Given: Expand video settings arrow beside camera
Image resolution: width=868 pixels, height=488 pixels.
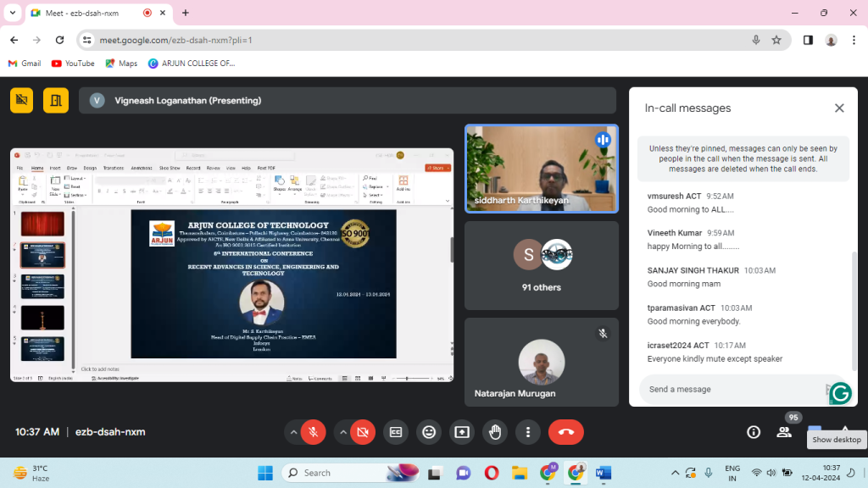Looking at the screenshot, I should (343, 432).
